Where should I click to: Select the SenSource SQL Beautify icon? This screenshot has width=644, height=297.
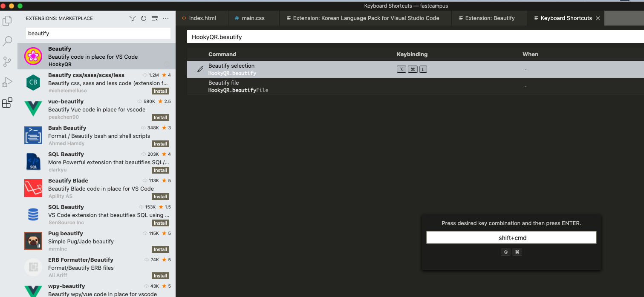pyautogui.click(x=33, y=214)
